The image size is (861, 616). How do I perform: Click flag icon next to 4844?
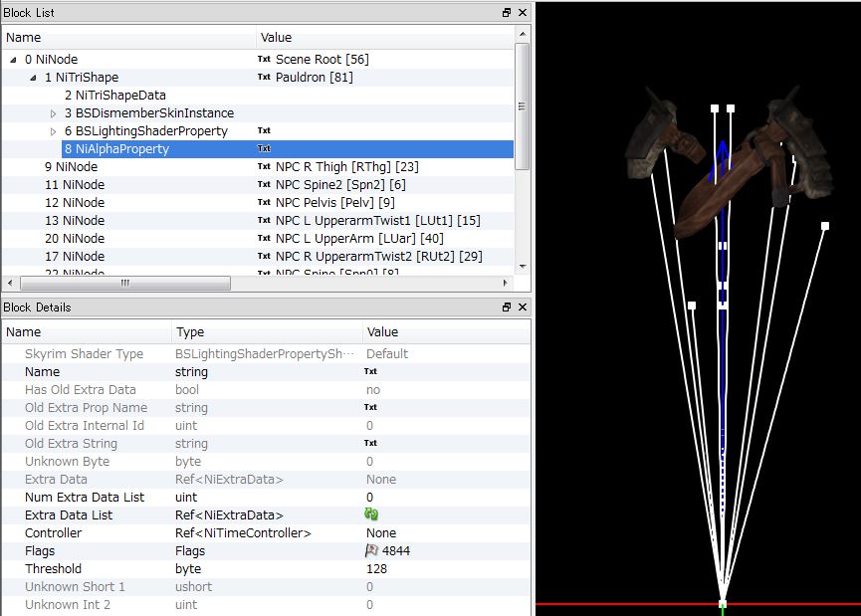[371, 550]
